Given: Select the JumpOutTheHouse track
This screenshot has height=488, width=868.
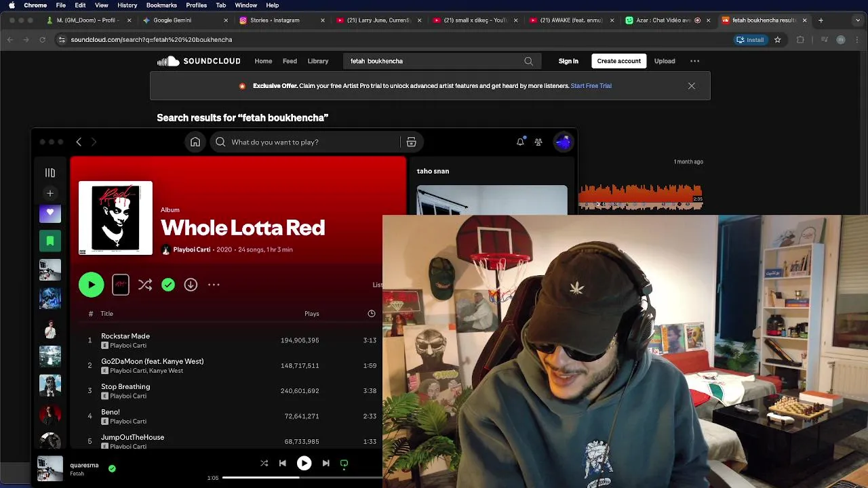Looking at the screenshot, I should pyautogui.click(x=133, y=437).
